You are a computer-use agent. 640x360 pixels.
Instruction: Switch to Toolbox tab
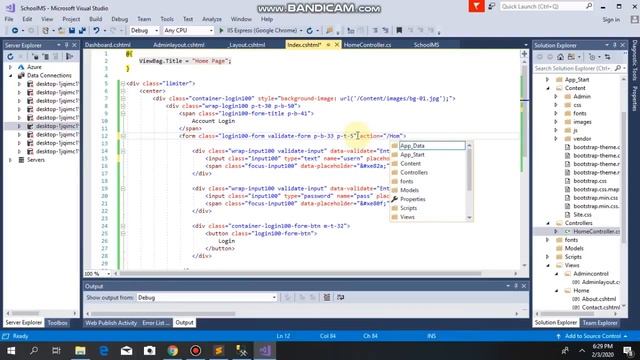tap(57, 323)
